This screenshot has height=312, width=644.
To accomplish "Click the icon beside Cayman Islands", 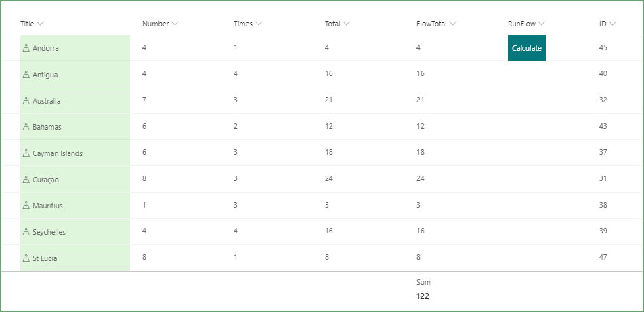I will pos(26,153).
